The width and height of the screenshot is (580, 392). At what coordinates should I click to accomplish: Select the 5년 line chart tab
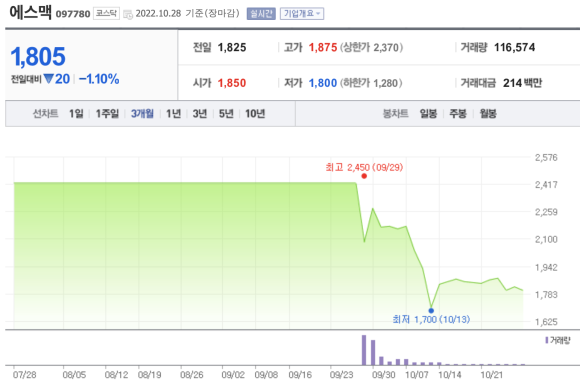click(226, 114)
